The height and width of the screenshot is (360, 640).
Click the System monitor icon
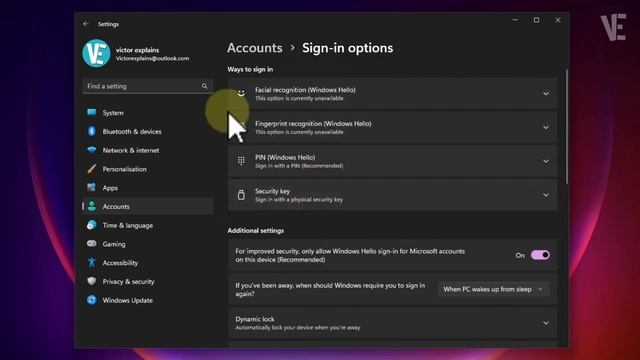coord(91,113)
